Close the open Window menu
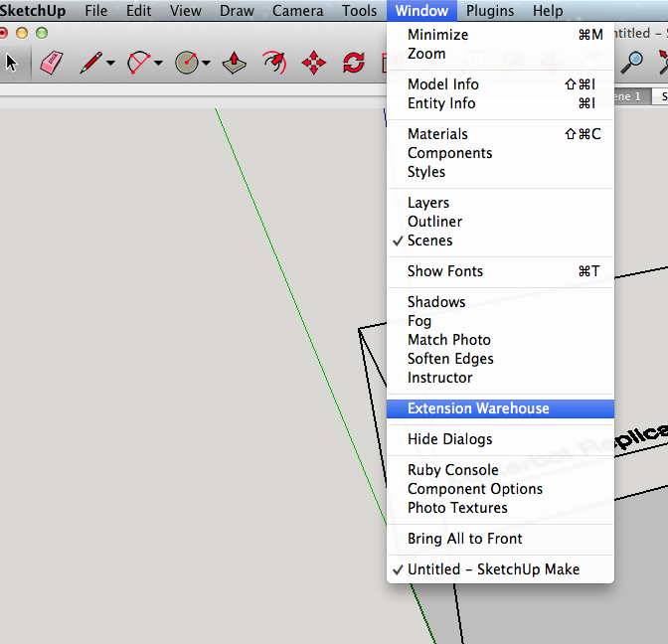Screen dimensions: 668x644 pos(421,11)
